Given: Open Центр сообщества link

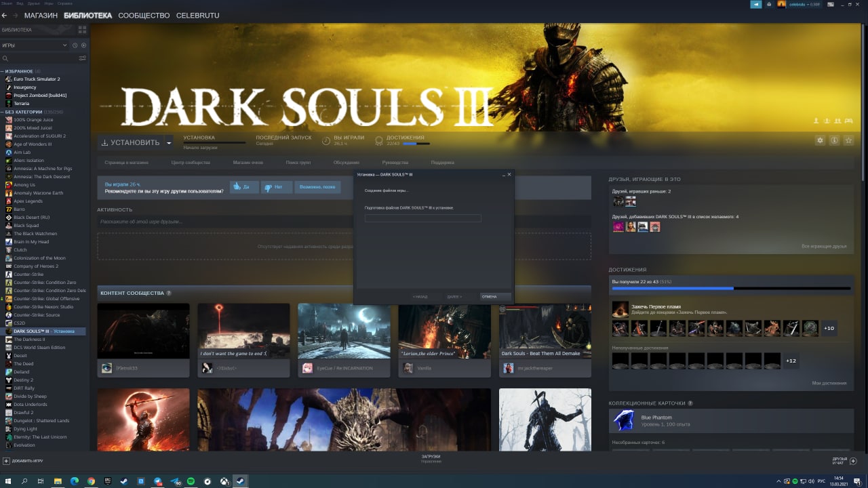Looking at the screenshot, I should (191, 163).
